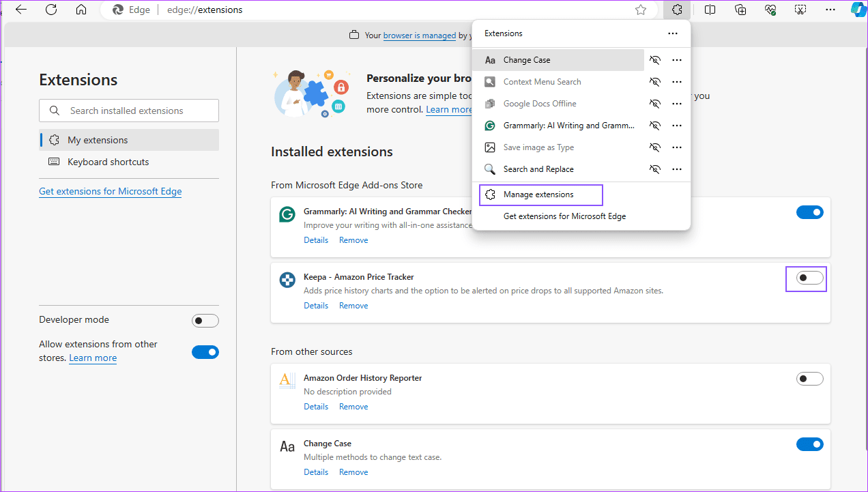The width and height of the screenshot is (868, 492).
Task: Open more options for Google Docs Offline
Action: click(x=676, y=103)
